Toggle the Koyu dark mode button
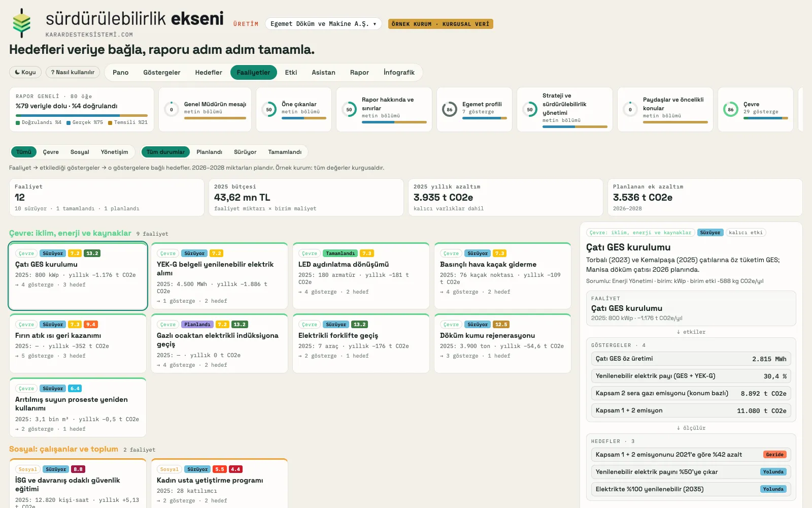The image size is (812, 508). pos(25,72)
